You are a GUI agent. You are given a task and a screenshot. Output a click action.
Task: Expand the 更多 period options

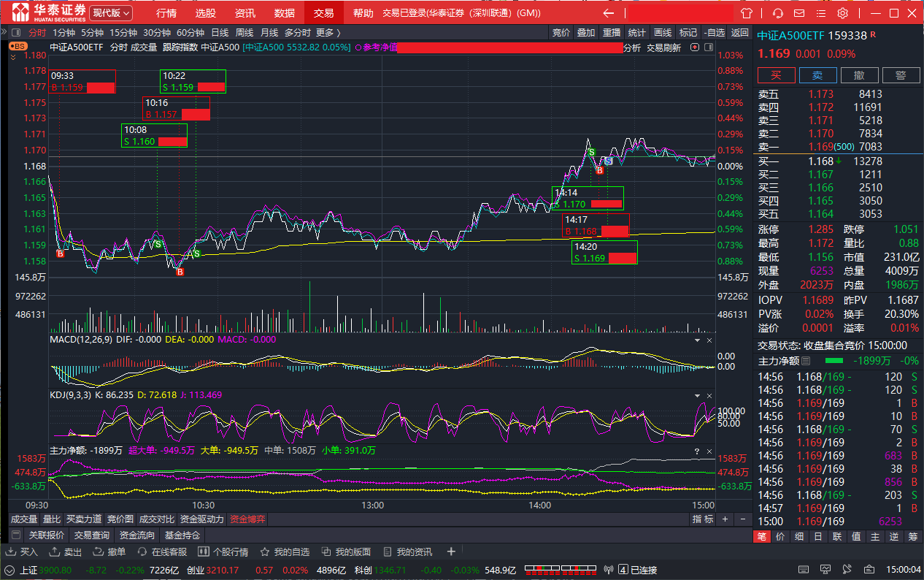point(328,32)
